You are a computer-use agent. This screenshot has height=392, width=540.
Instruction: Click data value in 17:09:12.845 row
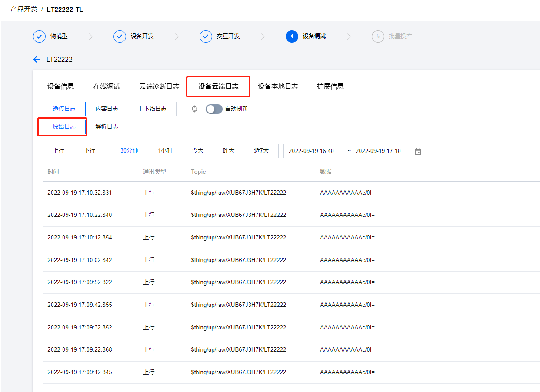pyautogui.click(x=347, y=372)
